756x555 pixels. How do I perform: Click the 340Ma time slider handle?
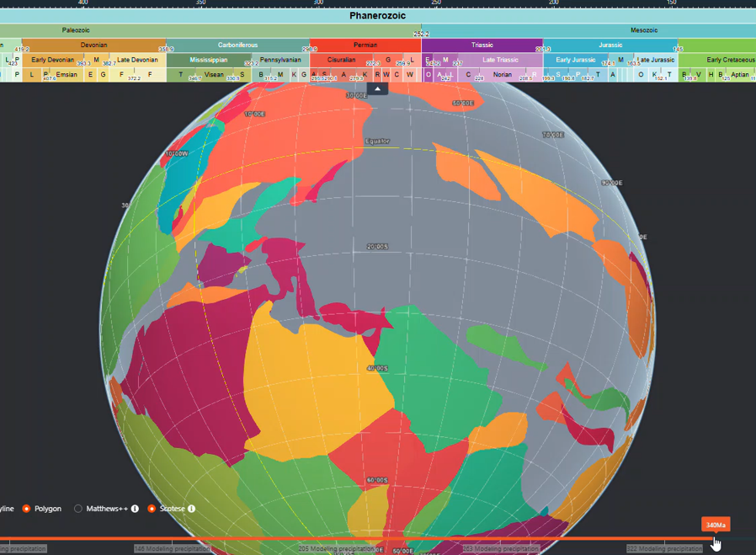click(716, 525)
